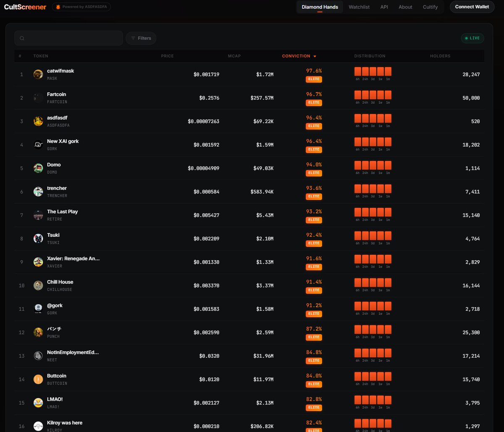Sort by the Holders column header
Viewport: 504px width, 432px height.
pyautogui.click(x=440, y=56)
